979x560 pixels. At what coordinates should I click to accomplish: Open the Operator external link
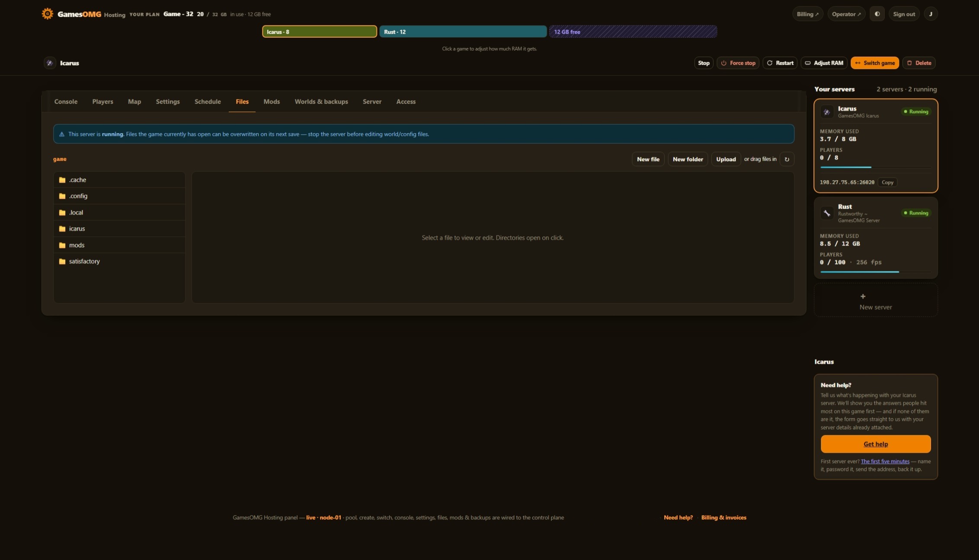pyautogui.click(x=846, y=14)
